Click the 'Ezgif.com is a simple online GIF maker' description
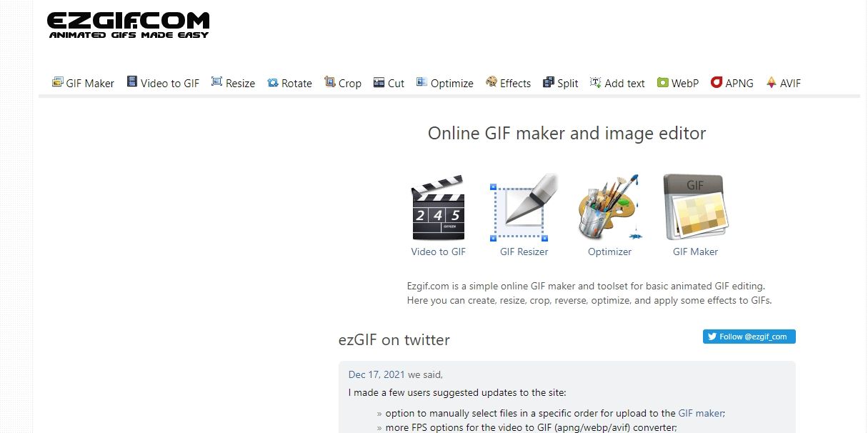Image resolution: width=868 pixels, height=433 pixels. tap(589, 293)
